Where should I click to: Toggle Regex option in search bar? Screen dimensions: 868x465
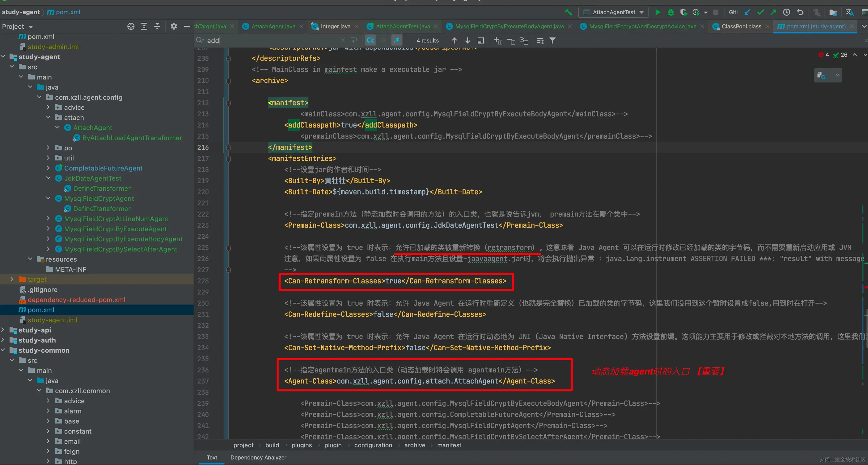(x=397, y=40)
